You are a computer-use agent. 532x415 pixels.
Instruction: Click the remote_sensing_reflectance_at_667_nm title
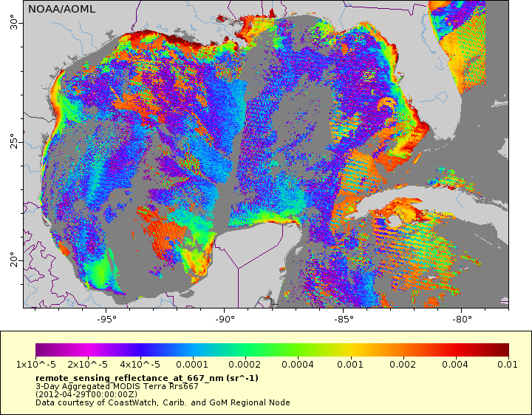(x=147, y=378)
